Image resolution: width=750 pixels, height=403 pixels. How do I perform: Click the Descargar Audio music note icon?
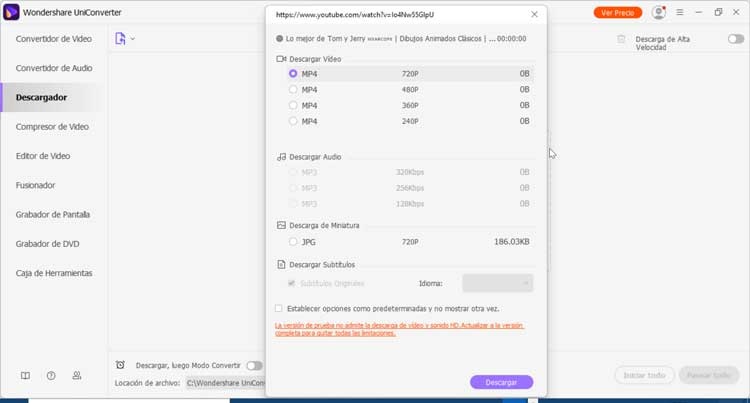(x=281, y=157)
